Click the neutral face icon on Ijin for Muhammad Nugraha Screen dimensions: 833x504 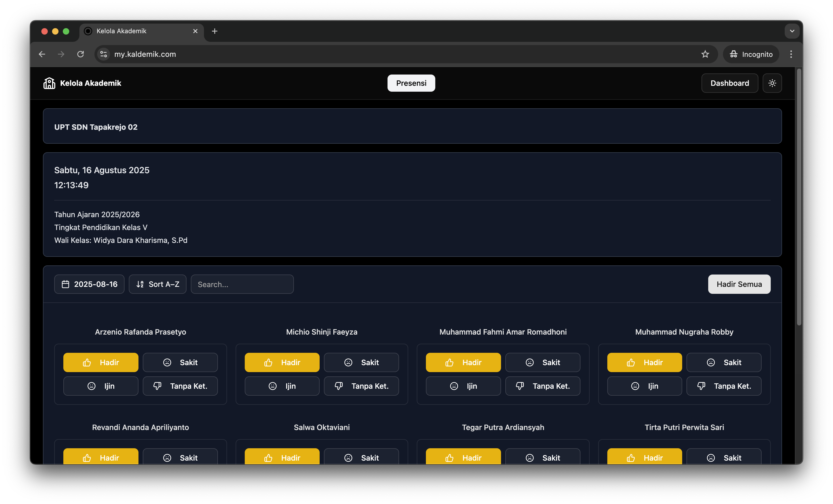pyautogui.click(x=635, y=386)
